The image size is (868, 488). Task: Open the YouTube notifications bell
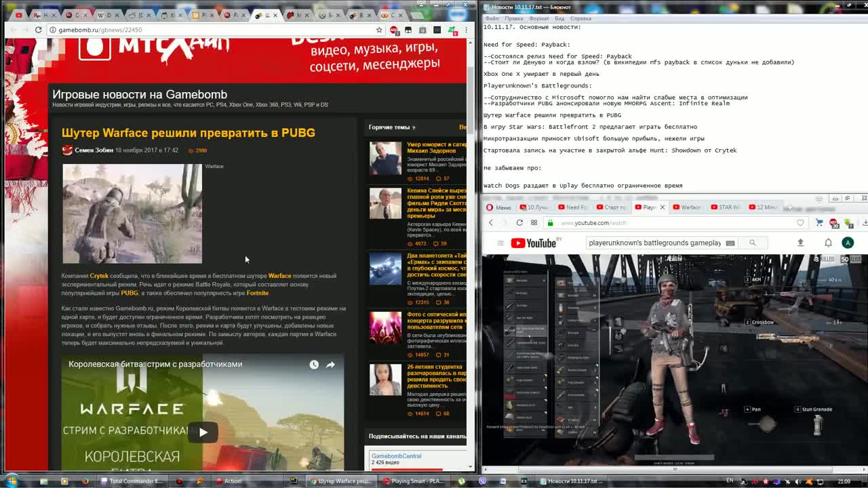[x=828, y=243]
